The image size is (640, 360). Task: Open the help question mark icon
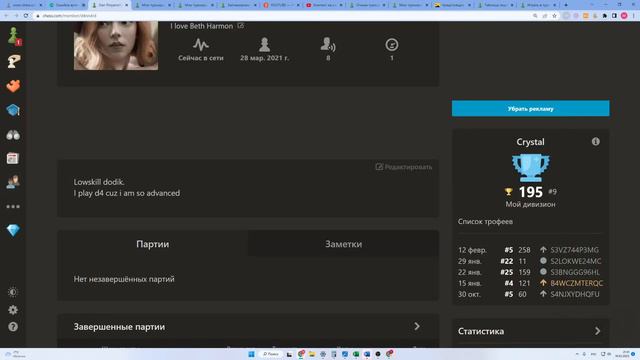click(x=13, y=327)
